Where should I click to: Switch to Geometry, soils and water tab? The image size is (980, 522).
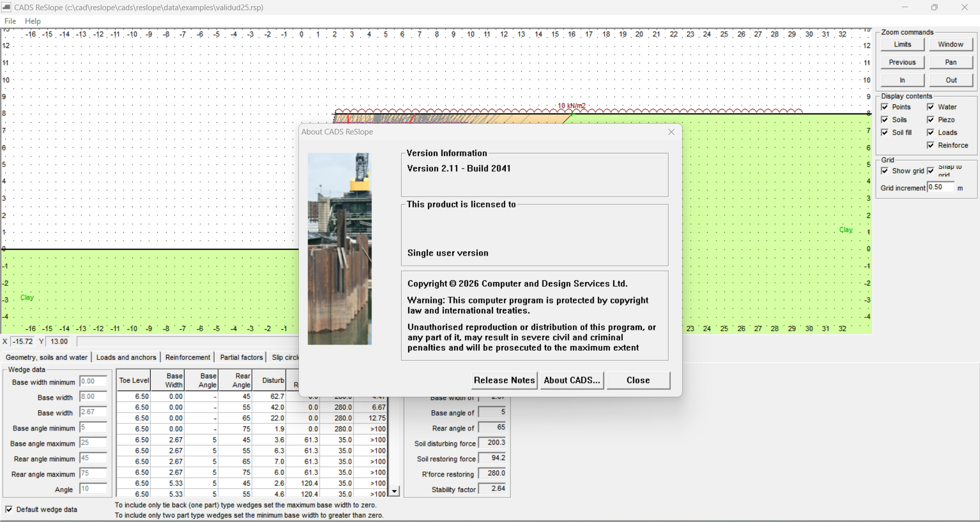pos(46,357)
